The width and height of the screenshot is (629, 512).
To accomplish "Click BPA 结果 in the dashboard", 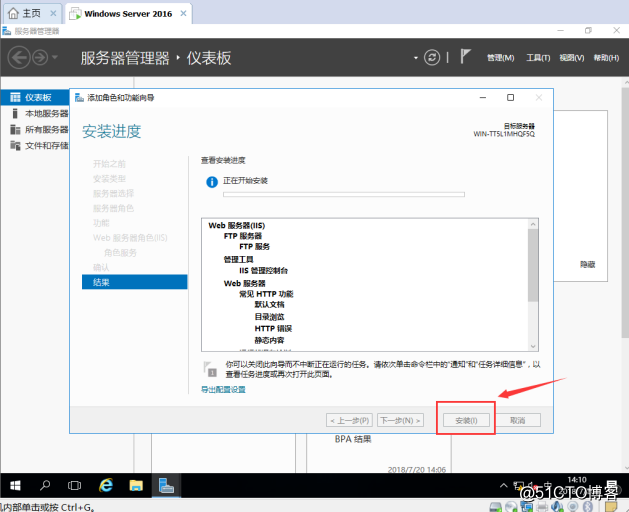I will (353, 439).
